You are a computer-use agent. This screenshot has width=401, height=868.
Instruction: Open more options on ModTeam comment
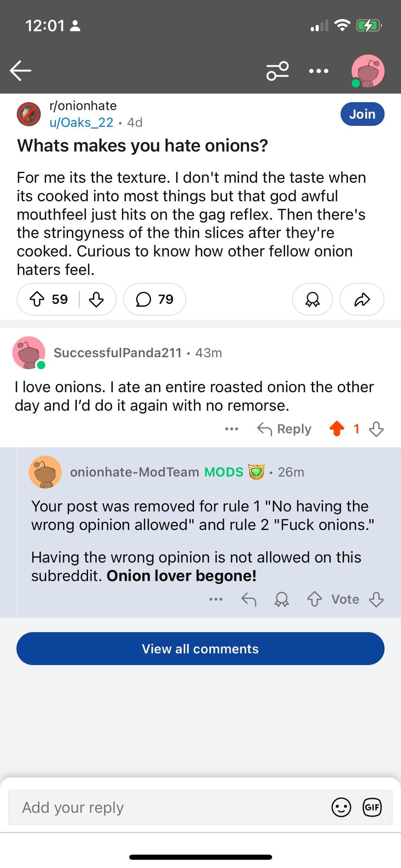point(216,599)
